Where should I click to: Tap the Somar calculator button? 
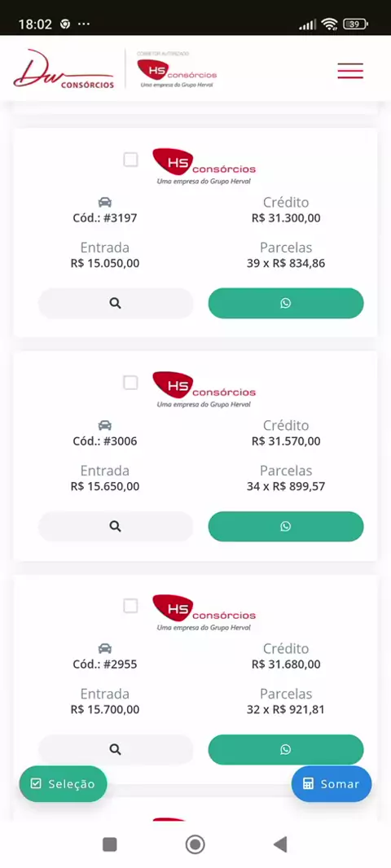tap(332, 784)
